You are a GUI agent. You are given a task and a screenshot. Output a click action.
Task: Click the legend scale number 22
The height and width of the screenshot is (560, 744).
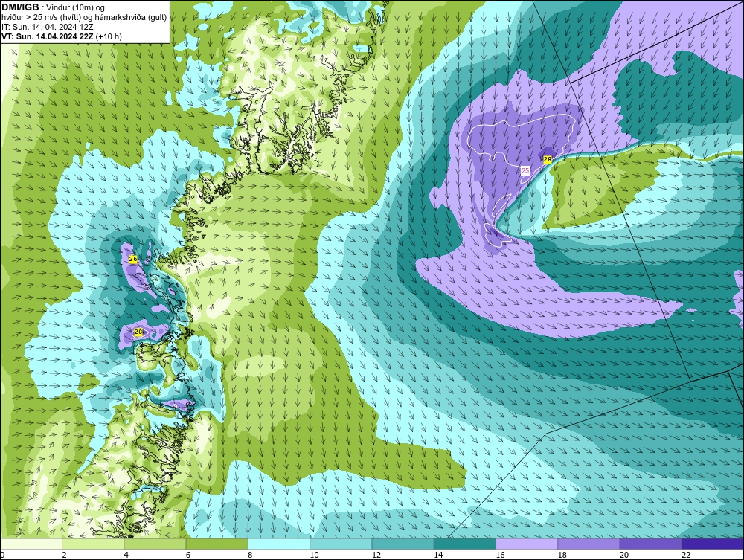(686, 556)
